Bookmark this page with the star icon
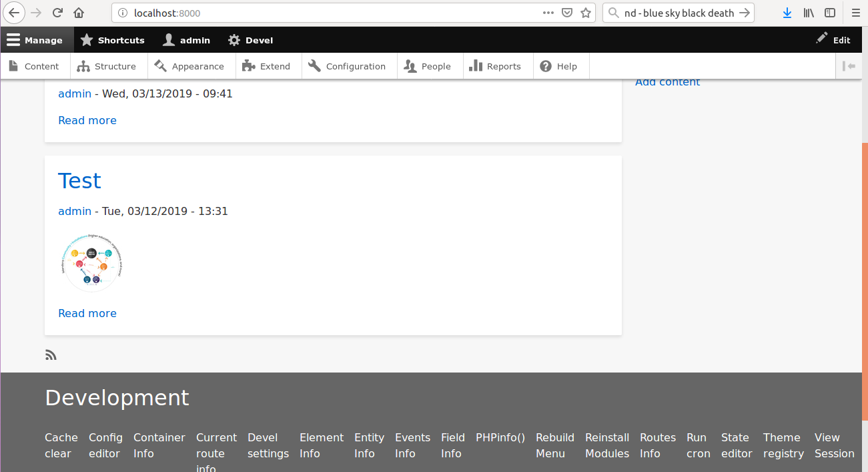868x472 pixels. tap(585, 13)
